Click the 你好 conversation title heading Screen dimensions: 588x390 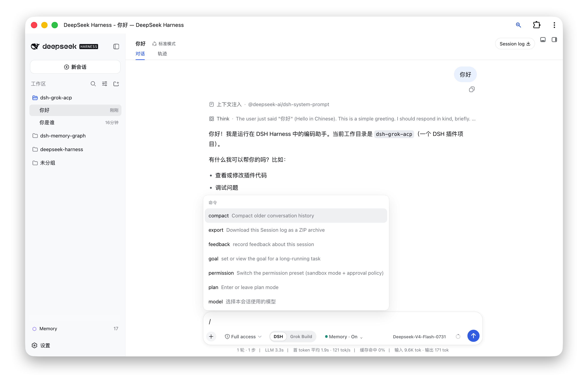tap(141, 44)
